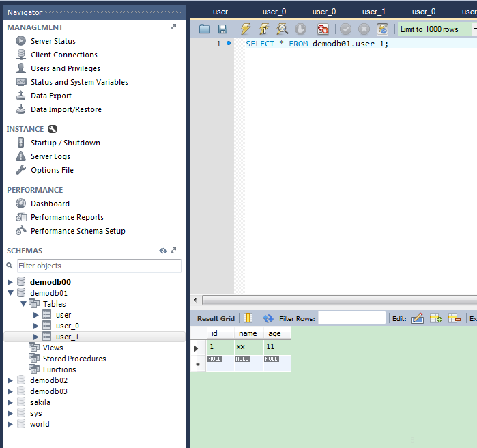477x448 pixels.
Task: Click the age column header
Action: click(277, 333)
